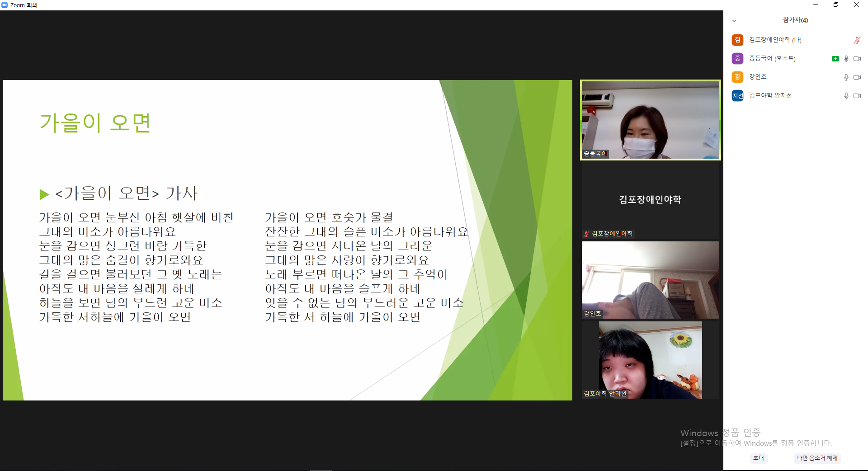This screenshot has width=868, height=471.
Task: Click the lyric line 가을이 오면 호숫가 물결
Action: pyautogui.click(x=329, y=217)
